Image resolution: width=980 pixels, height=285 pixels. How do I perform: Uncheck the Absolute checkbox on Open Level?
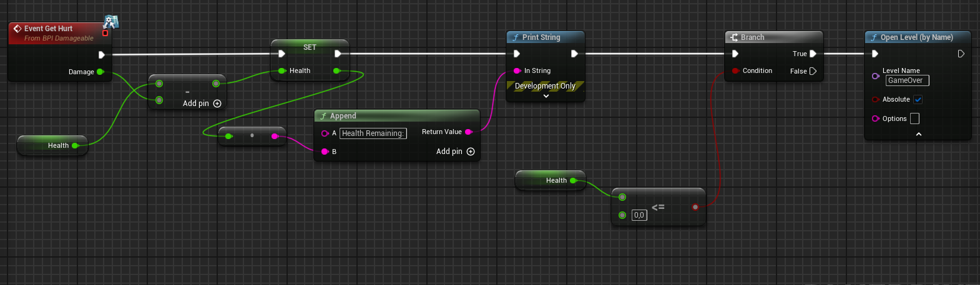click(918, 99)
